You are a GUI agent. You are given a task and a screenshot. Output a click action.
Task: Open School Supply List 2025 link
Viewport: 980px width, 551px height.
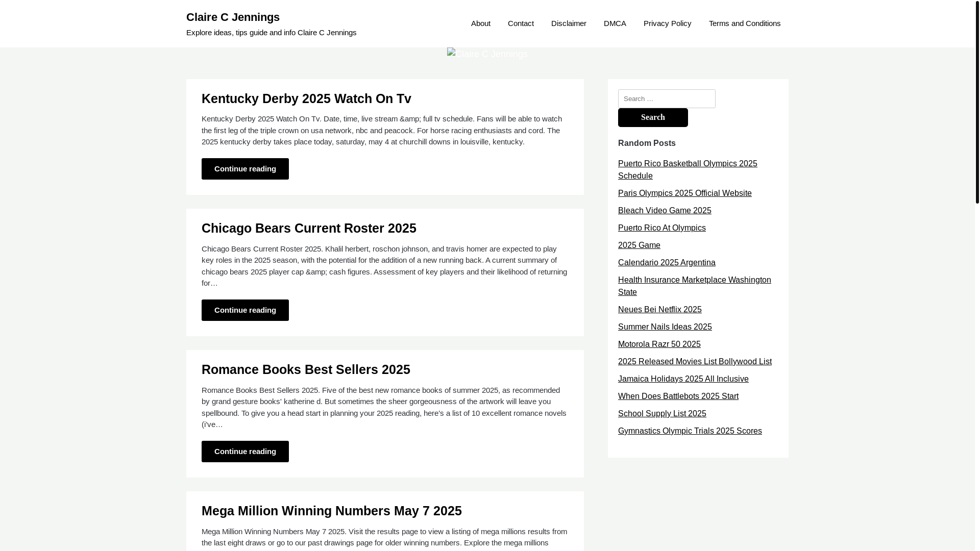662,413
